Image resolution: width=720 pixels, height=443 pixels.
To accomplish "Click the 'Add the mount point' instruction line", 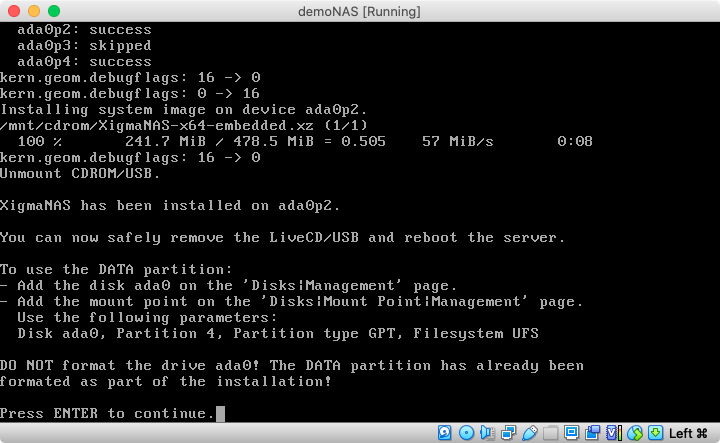I will point(292,302).
